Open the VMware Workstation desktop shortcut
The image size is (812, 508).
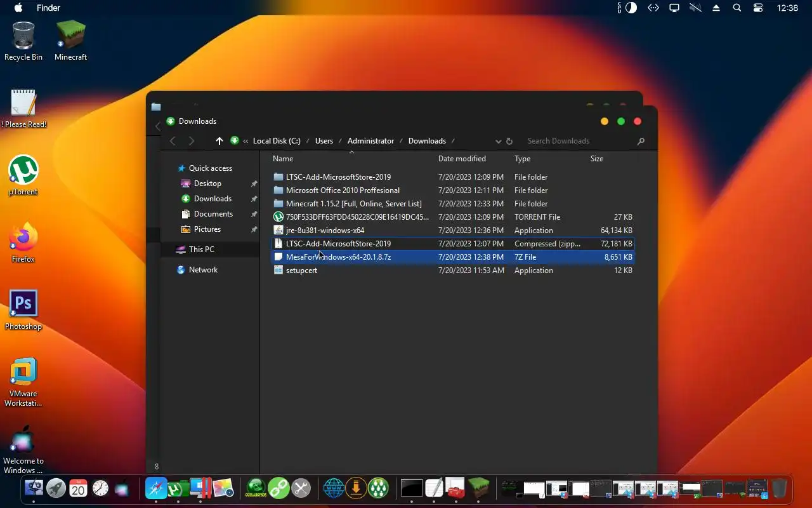tap(23, 382)
